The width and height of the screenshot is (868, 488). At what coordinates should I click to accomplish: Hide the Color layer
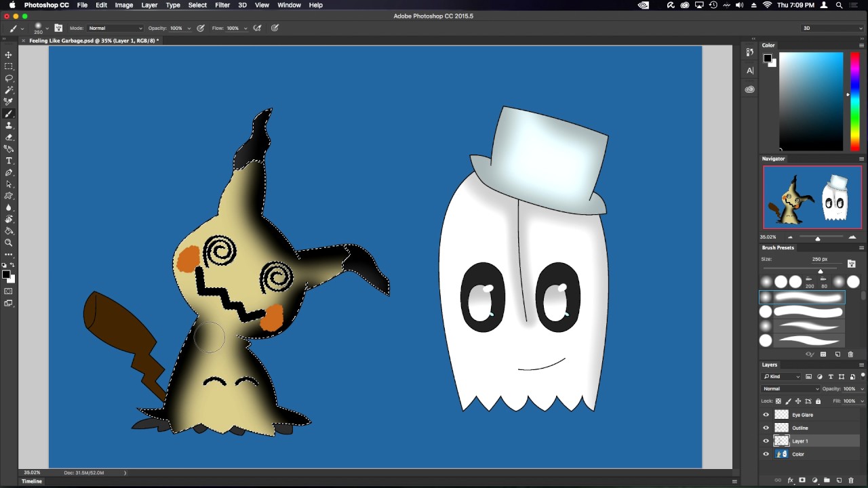[x=766, y=454]
